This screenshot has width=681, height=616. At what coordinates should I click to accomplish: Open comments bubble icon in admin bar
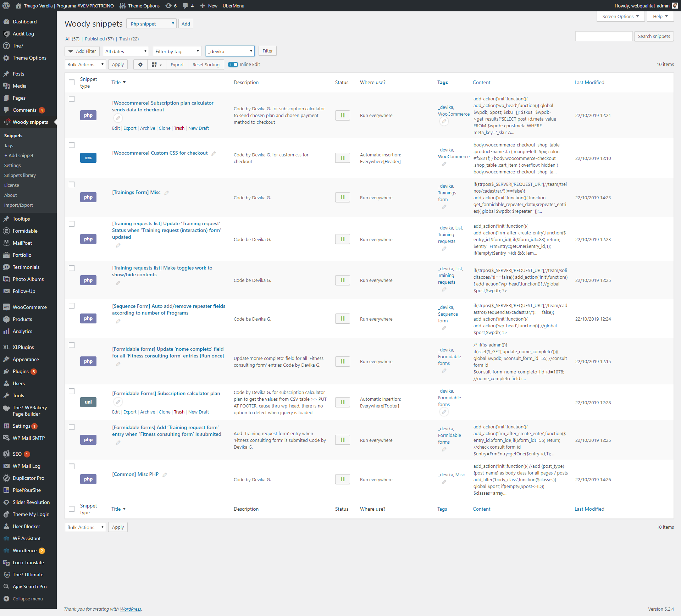coord(186,6)
